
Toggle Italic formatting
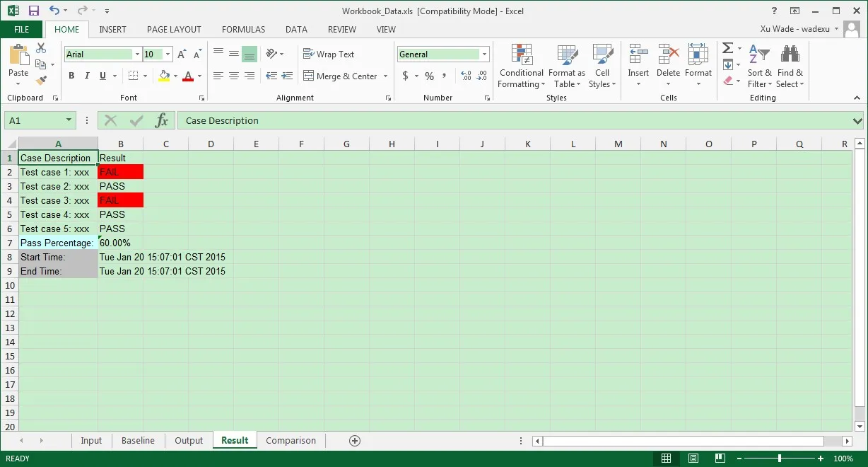[87, 76]
